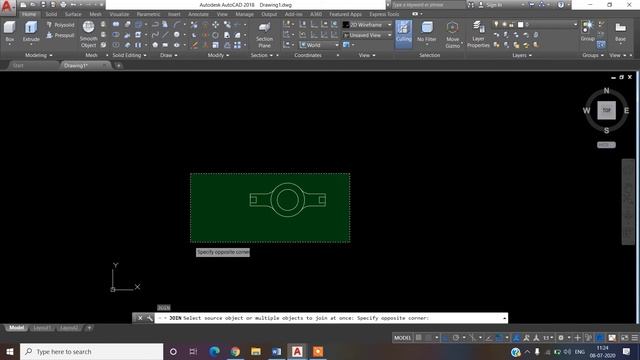The image size is (640, 360).
Task: Add a new layout with plus button
Action: tap(89, 328)
